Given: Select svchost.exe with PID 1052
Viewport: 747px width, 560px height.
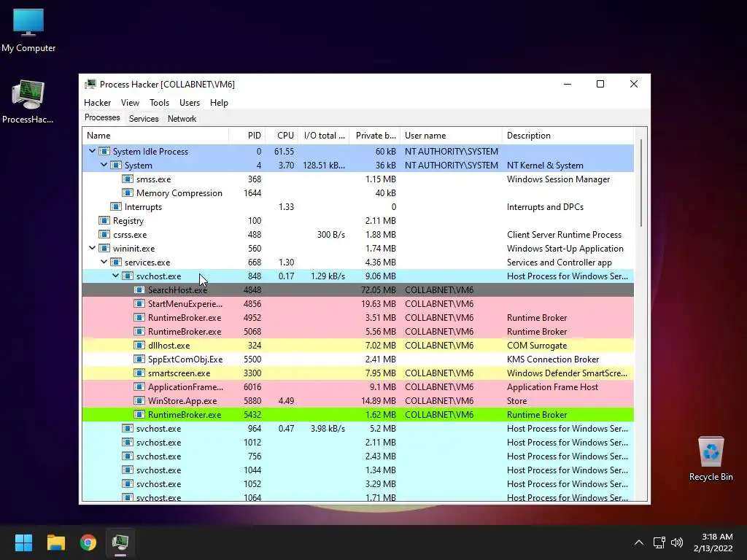Looking at the screenshot, I should [357, 484].
